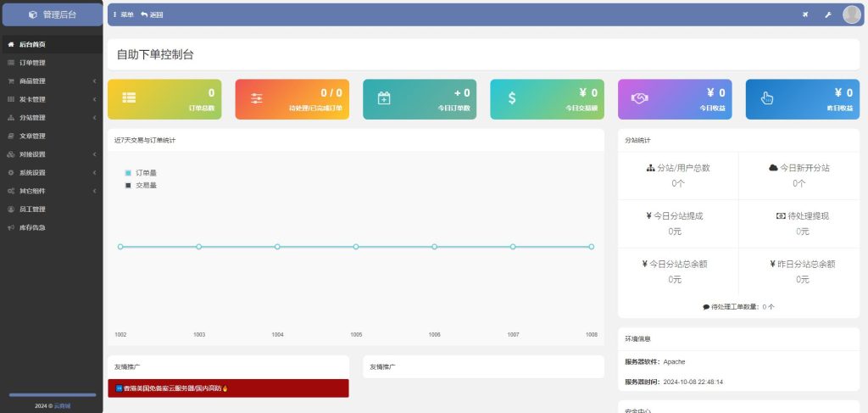This screenshot has width=868, height=413.
Task: Open the user avatar menu
Action: tap(851, 14)
